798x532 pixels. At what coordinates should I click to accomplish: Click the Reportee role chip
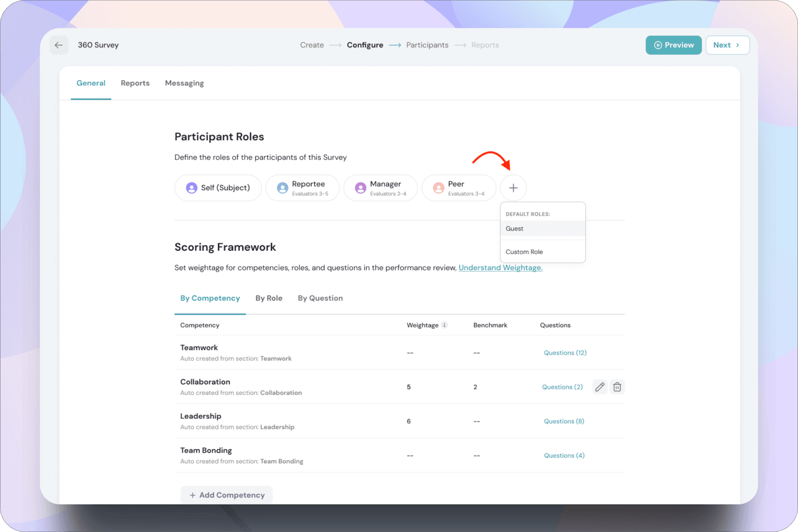coord(302,188)
